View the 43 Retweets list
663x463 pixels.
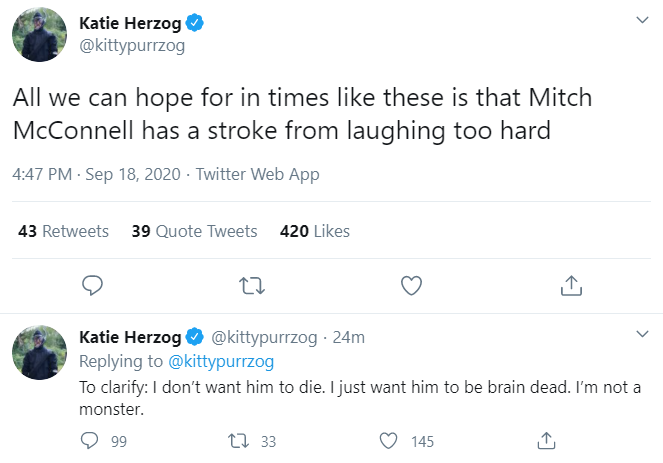[x=63, y=231]
